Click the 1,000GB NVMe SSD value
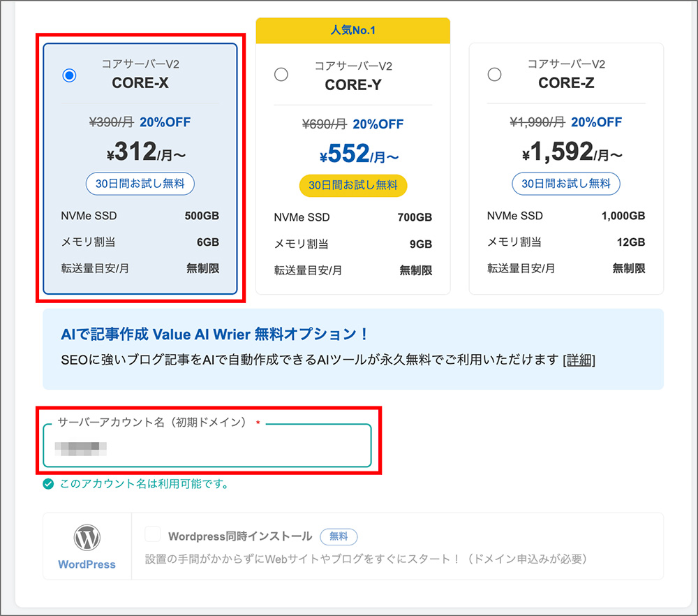The height and width of the screenshot is (616, 698). coord(623,216)
